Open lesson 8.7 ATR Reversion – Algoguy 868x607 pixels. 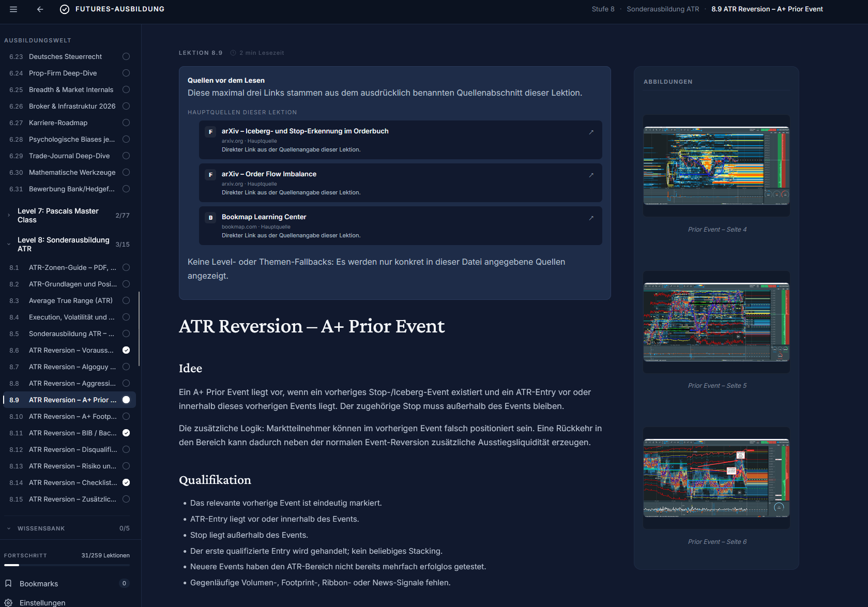tap(69, 367)
